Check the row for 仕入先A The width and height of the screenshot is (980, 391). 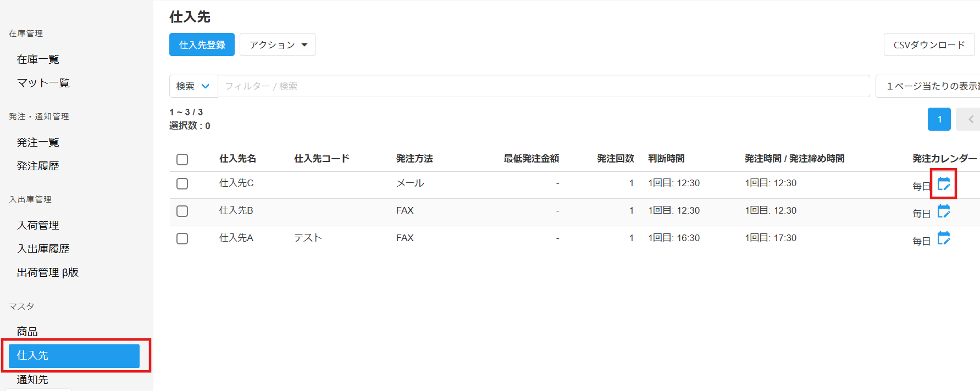point(182,238)
